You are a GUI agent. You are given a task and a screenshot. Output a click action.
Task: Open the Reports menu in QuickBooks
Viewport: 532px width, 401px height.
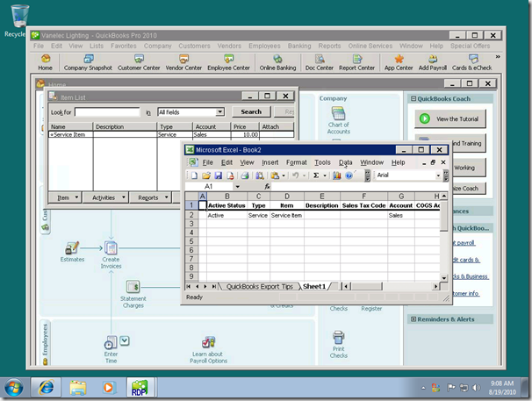329,46
